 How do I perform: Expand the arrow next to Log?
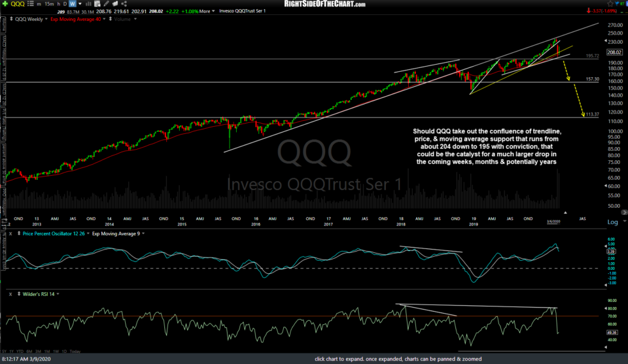pos(624,221)
